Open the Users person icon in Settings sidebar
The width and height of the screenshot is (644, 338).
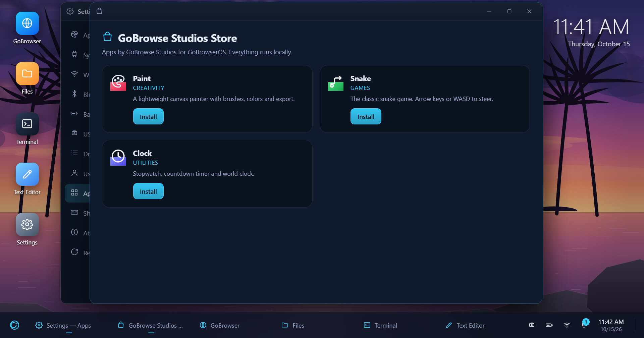click(77, 173)
